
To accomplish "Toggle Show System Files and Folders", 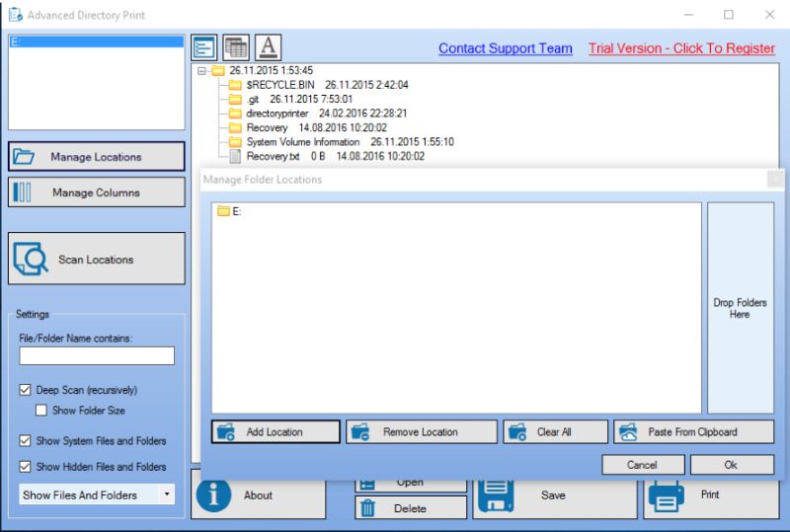I will pyautogui.click(x=25, y=440).
